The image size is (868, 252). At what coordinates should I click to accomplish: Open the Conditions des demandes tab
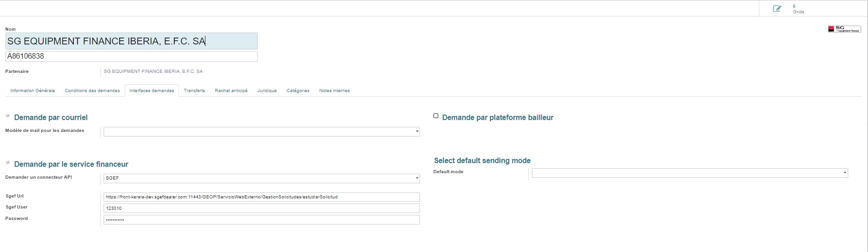(x=92, y=91)
